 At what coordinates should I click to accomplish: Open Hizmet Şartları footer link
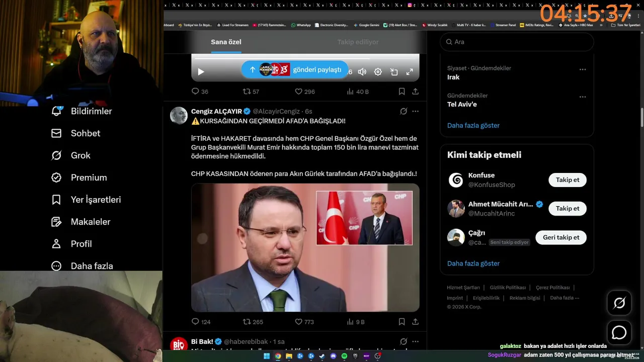pos(463,288)
